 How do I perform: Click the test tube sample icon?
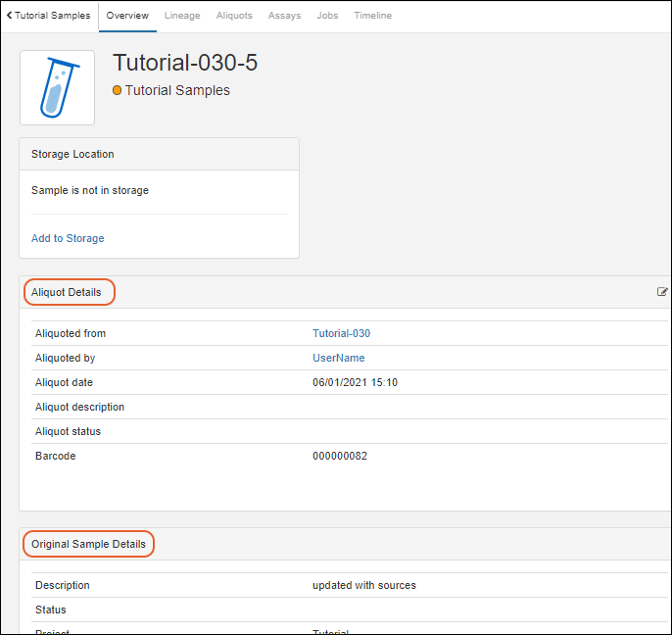click(x=57, y=88)
